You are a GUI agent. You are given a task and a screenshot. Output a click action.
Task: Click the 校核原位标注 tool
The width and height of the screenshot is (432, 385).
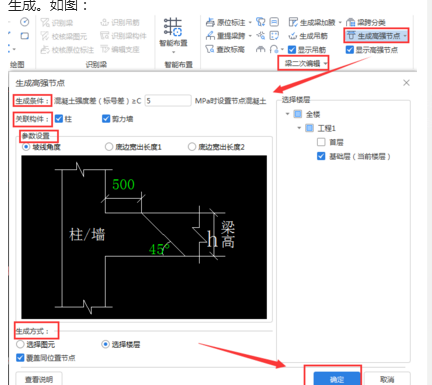click(x=67, y=50)
